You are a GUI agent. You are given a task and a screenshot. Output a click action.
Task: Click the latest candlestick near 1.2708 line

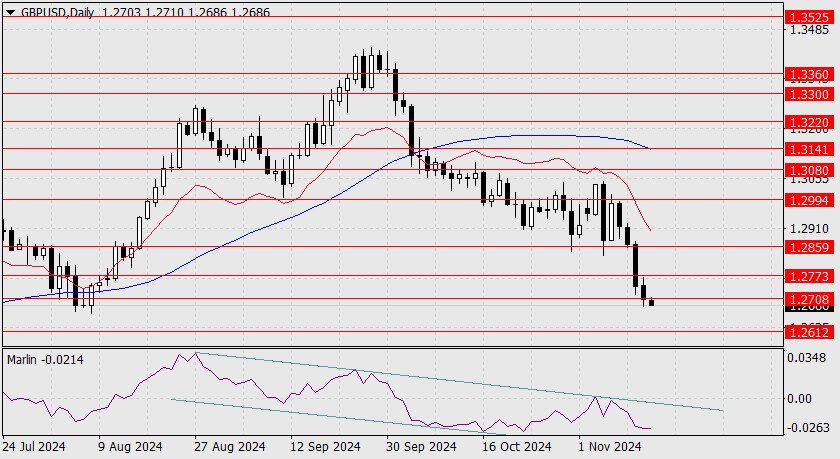651,302
